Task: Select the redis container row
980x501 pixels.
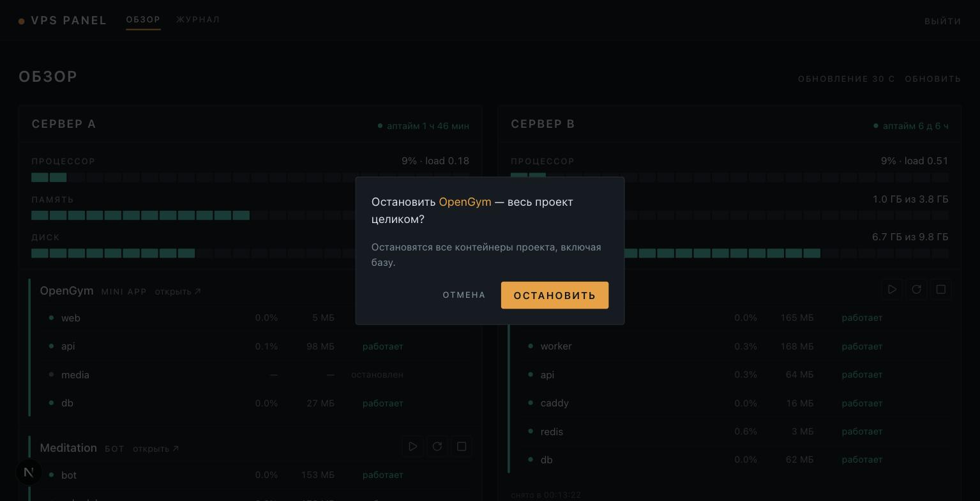Action: (732, 432)
